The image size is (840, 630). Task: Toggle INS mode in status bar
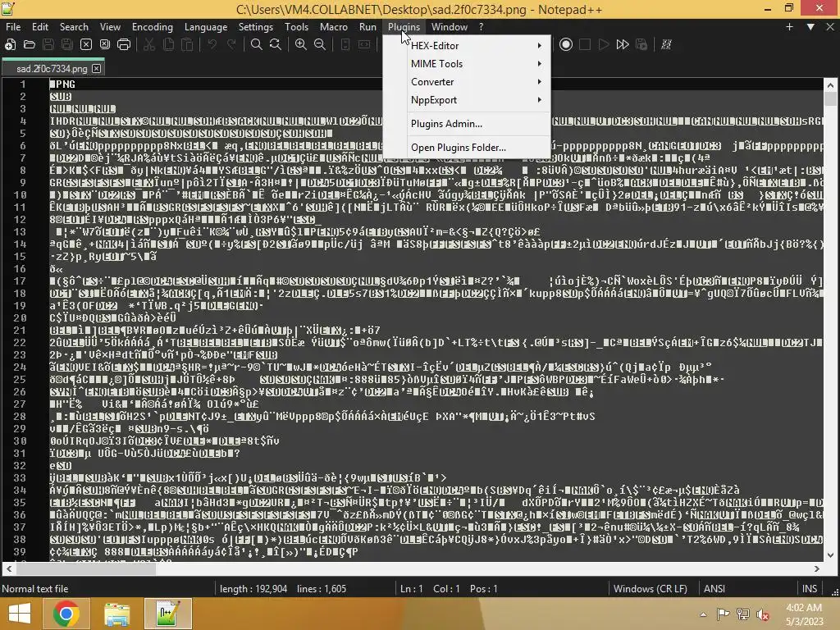click(x=810, y=589)
